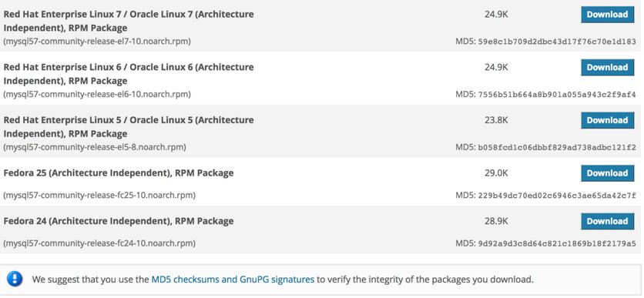Click the MD5 hash starting with 7556b51b
Screen dimensions: 644x298
tap(557, 95)
